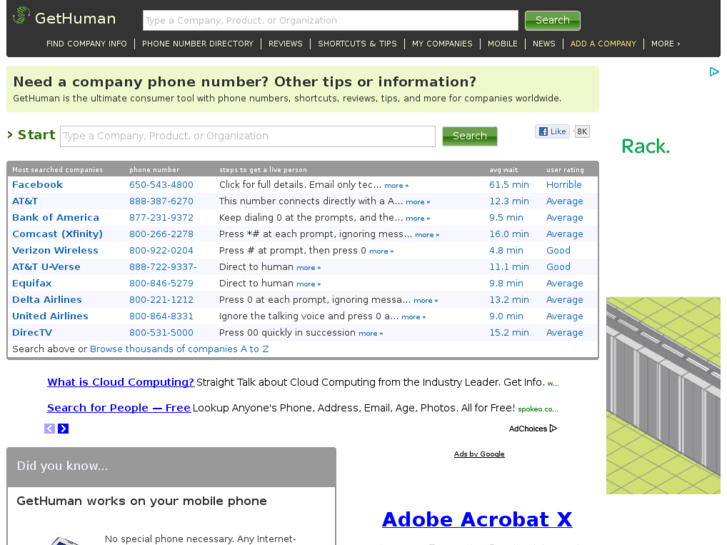This screenshot has width=727, height=545.
Task: Click phone number 877-231-9372
Action: (x=161, y=218)
